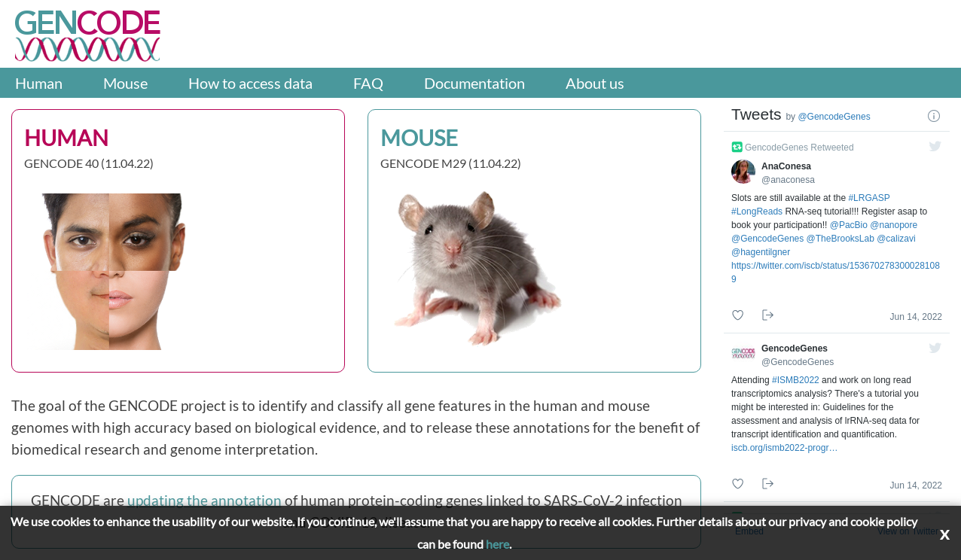Click the MOUSE heading link
This screenshot has width=961, height=560.
(x=419, y=138)
